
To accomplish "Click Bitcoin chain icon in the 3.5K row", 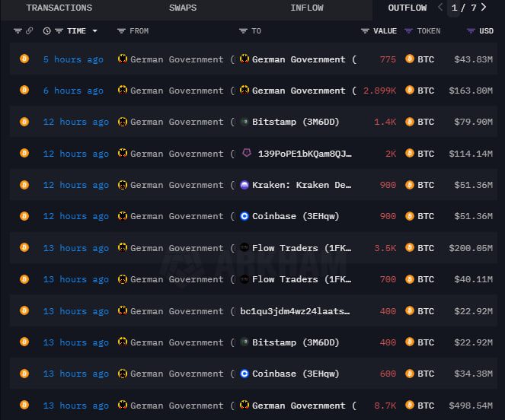I will click(24, 247).
